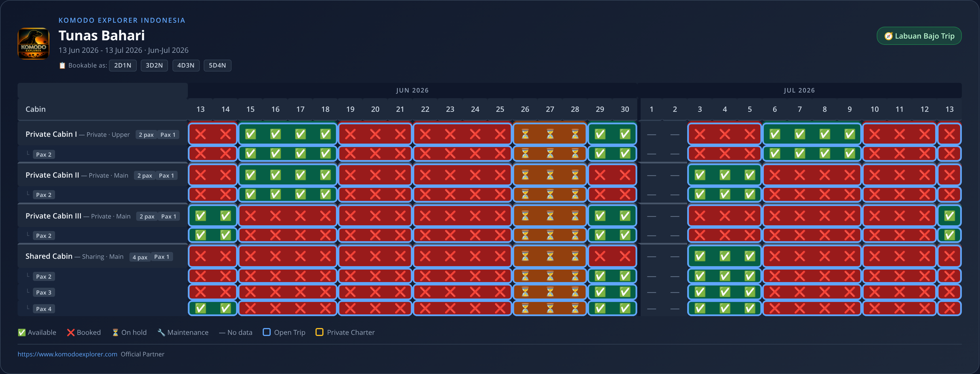Click the Shared Cabin row label
Screen dimensions: 980x374
(49, 257)
